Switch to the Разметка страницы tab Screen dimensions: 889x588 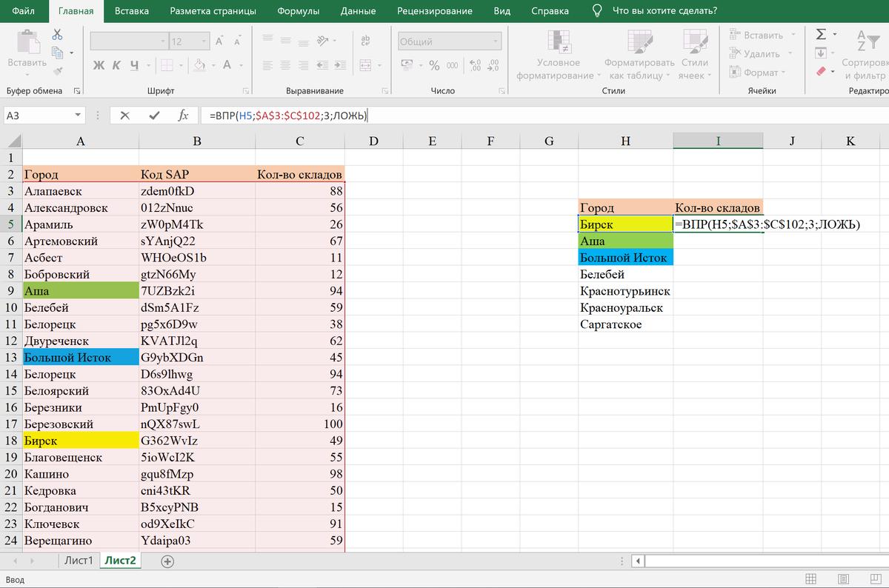pos(213,11)
